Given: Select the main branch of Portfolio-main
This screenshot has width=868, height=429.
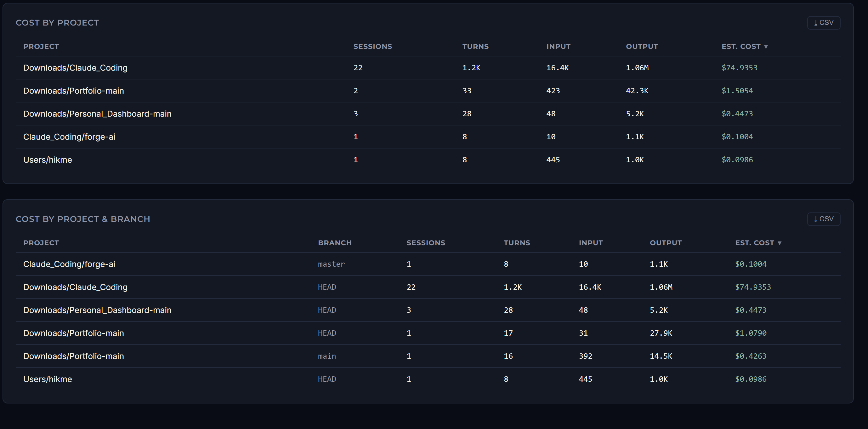Looking at the screenshot, I should [327, 356].
